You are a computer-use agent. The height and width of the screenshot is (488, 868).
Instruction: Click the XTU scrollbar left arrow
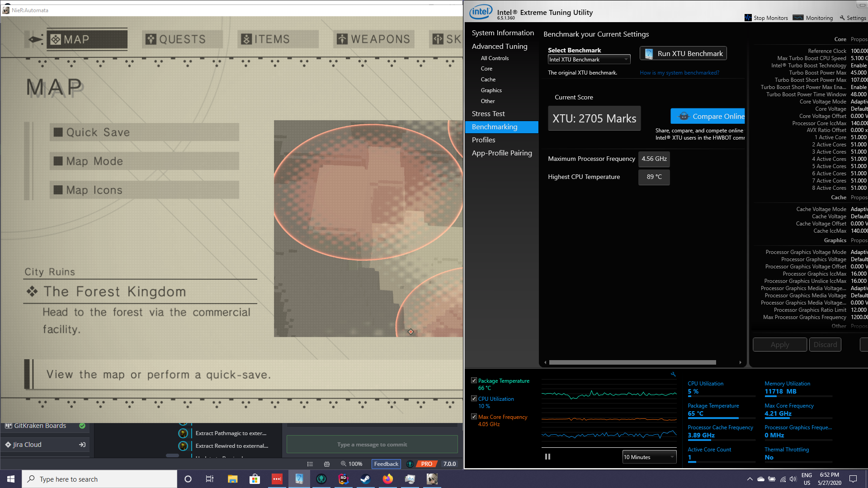(x=545, y=362)
